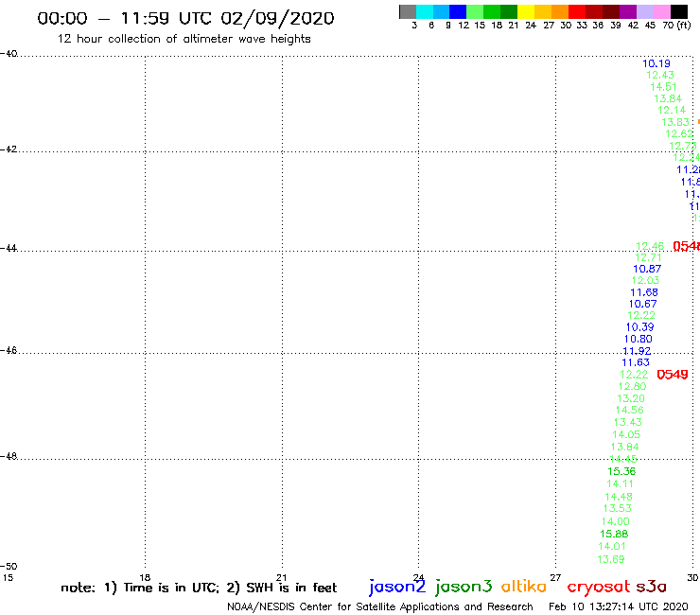Click the blue wave height value 10.87
The image size is (700, 615).
click(x=647, y=270)
